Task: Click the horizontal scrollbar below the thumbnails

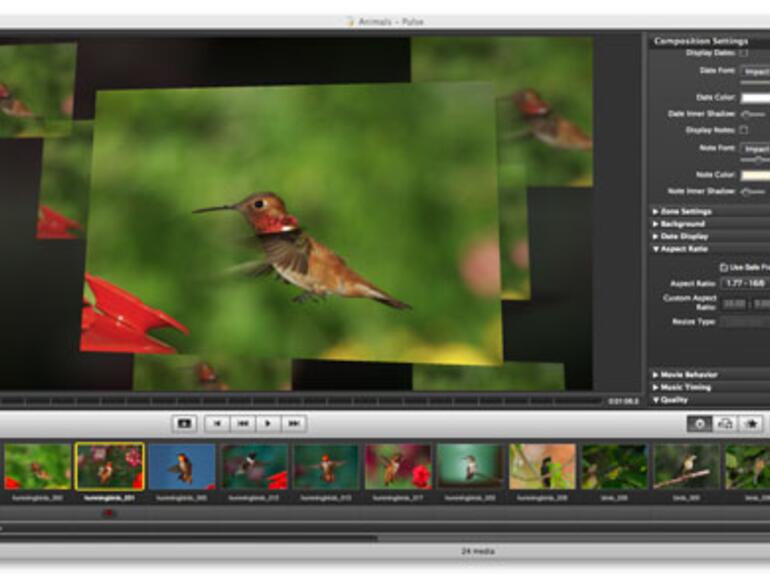Action: (x=189, y=538)
